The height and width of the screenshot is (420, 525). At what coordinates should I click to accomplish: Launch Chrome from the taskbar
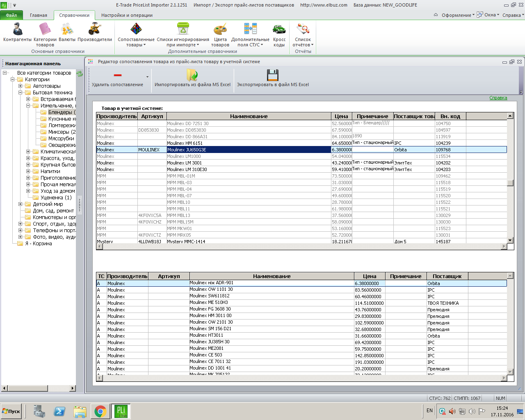coord(100,411)
